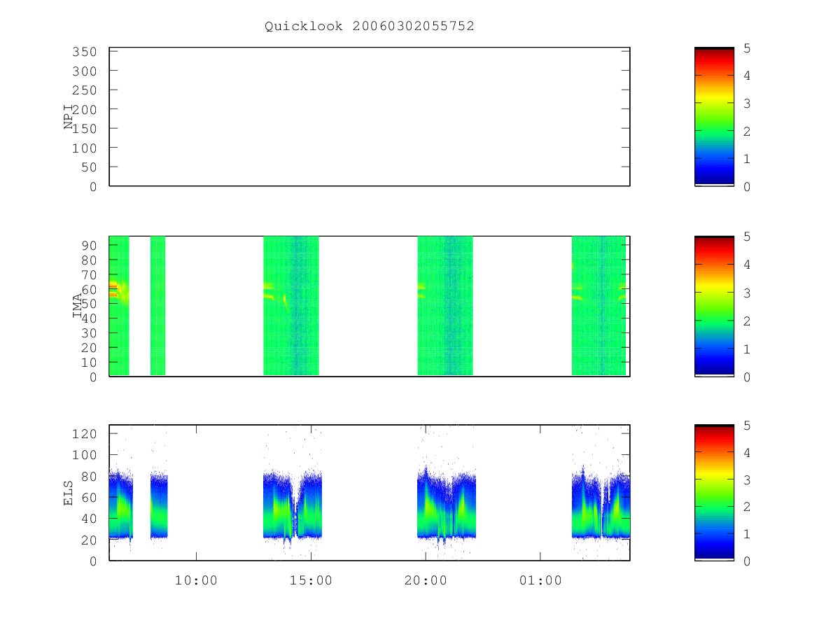The image size is (840, 630).
Task: Click the 3 label on ELS color scale
Action: click(x=747, y=479)
